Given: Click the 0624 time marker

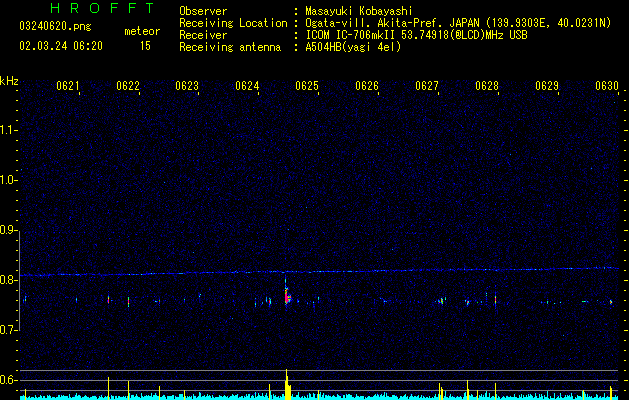Looking at the screenshot, I should pos(247,86).
